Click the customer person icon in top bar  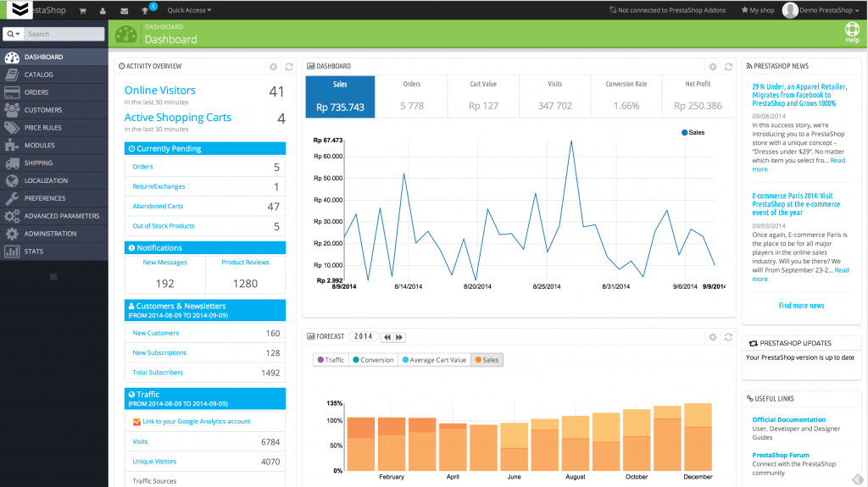(x=103, y=10)
